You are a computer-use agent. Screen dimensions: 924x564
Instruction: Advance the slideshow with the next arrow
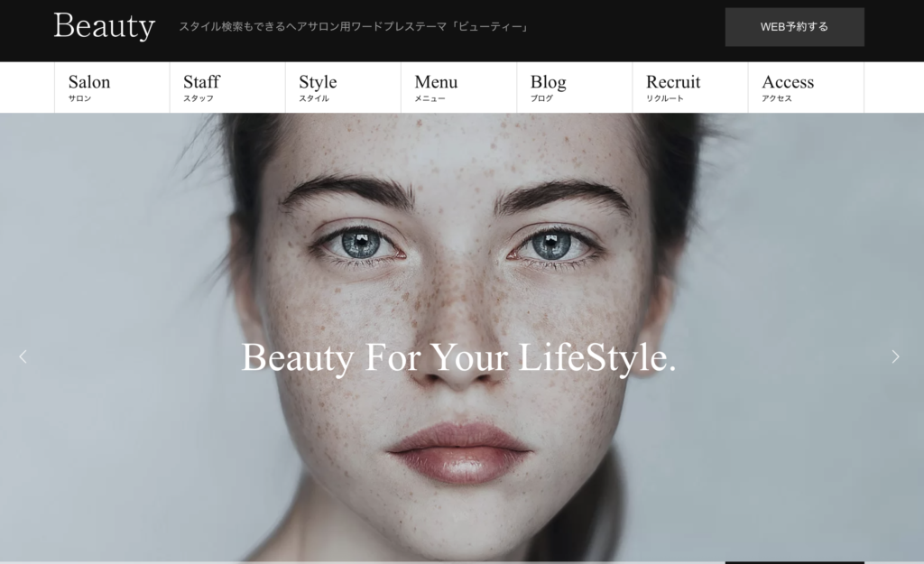(896, 356)
